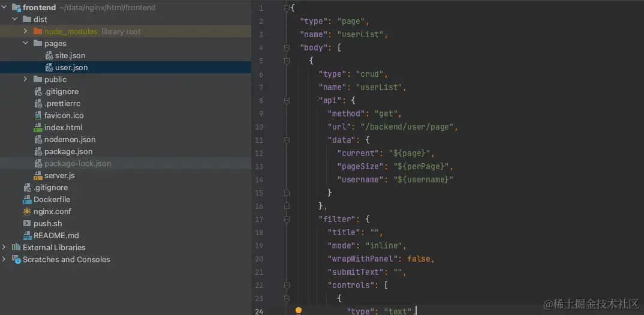Click the Dockerfile icon
This screenshot has width=644, height=315.
pyautogui.click(x=27, y=199)
